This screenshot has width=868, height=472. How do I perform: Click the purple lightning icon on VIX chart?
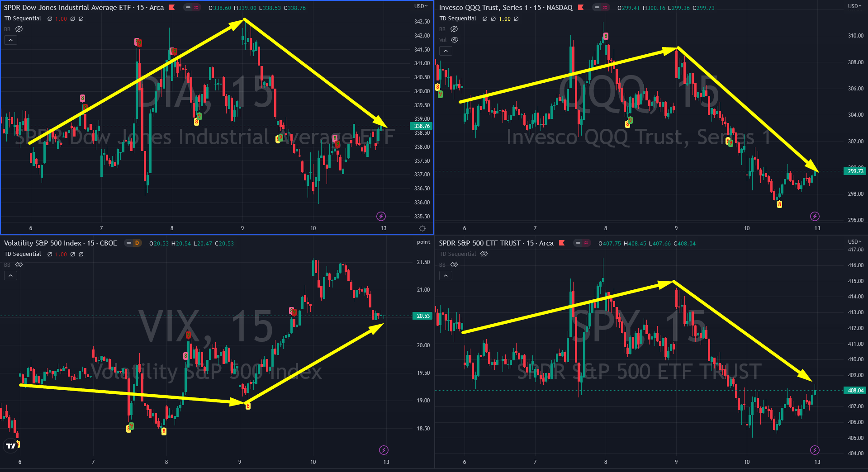[x=384, y=450]
